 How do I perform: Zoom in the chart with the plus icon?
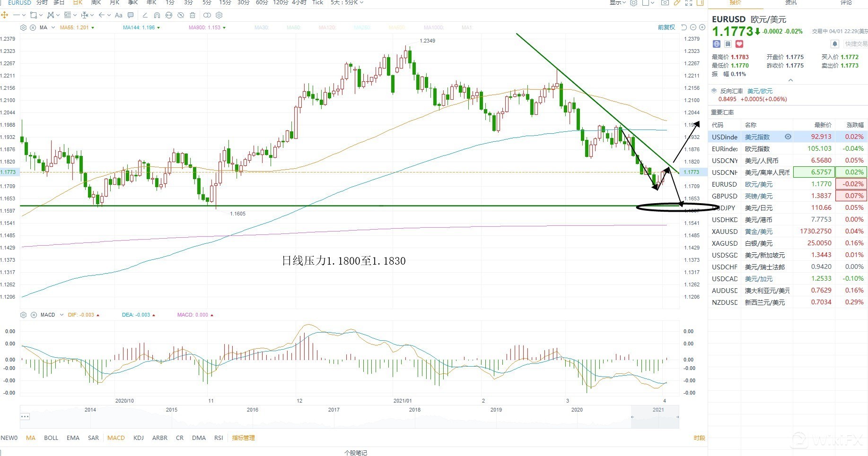[x=702, y=27]
